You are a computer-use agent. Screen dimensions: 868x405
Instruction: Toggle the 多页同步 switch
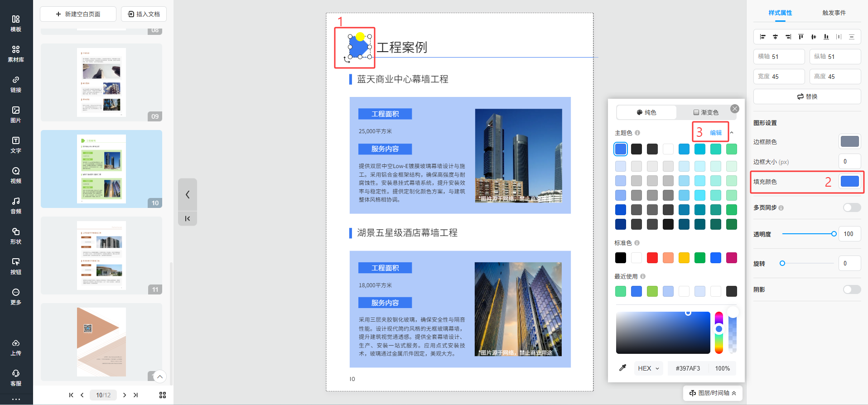pos(851,207)
